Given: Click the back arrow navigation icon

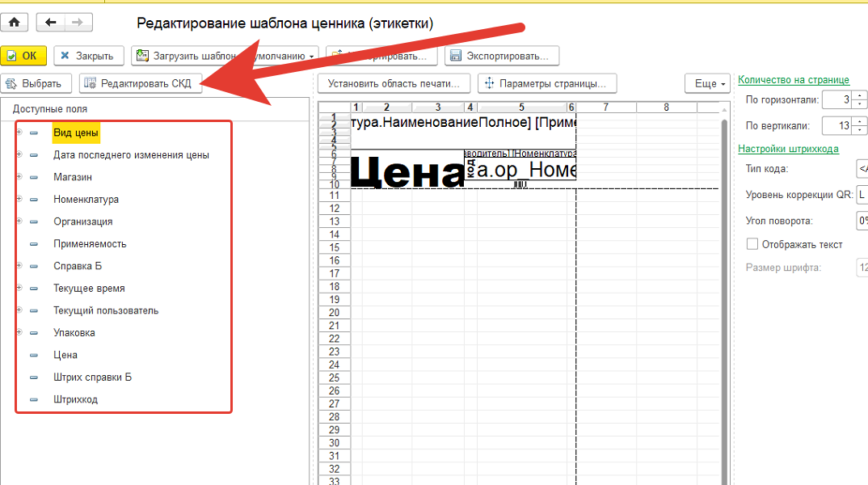Looking at the screenshot, I should 52,23.
